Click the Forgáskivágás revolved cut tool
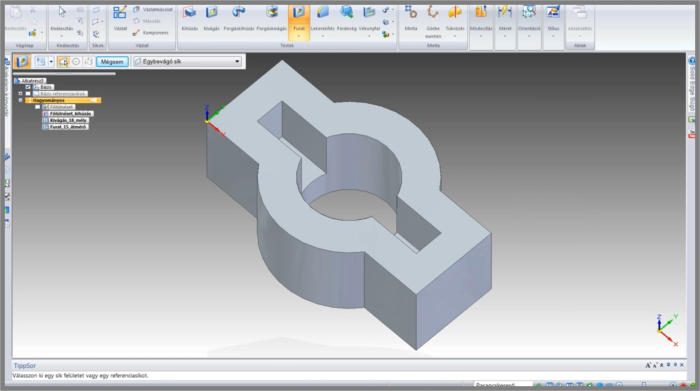 click(x=271, y=19)
